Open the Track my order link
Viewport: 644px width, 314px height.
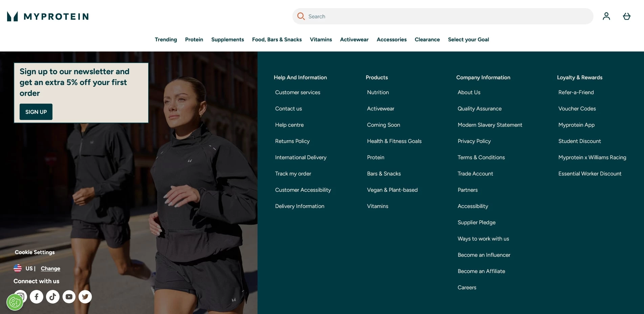(293, 174)
